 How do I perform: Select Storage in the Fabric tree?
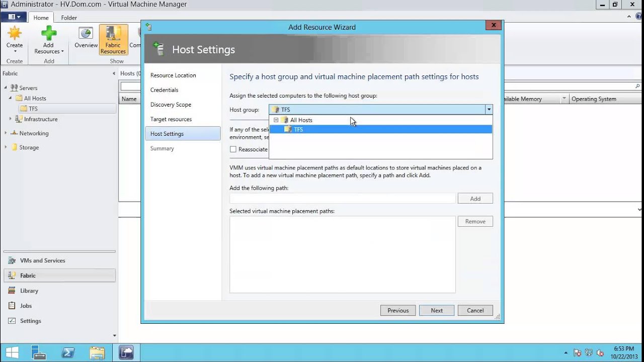[x=29, y=147]
